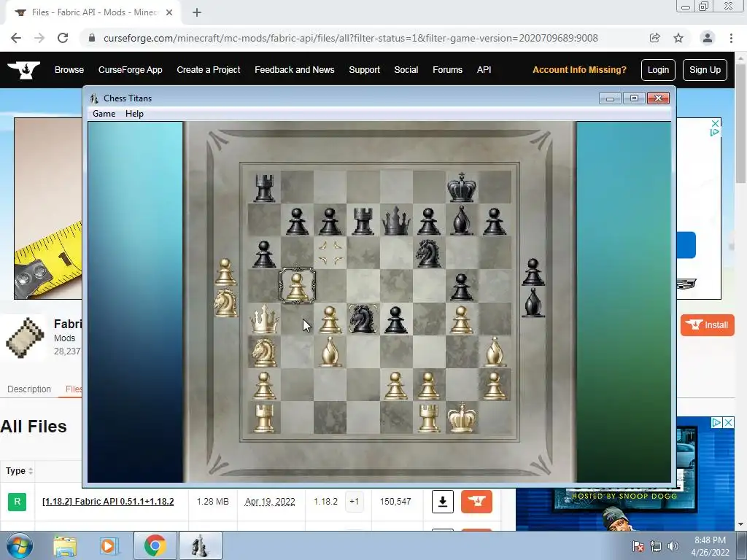Click the black king on g8
This screenshot has height=560, width=747.
point(462,187)
